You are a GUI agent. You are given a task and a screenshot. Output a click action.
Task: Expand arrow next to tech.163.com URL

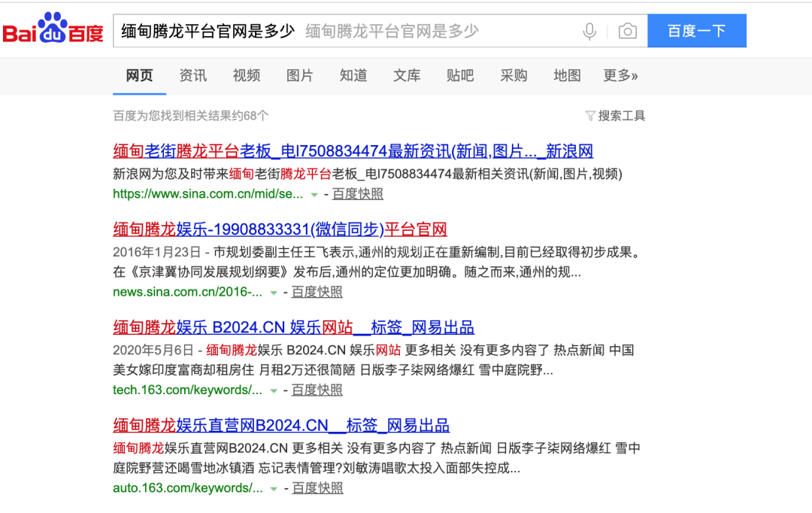point(274,390)
